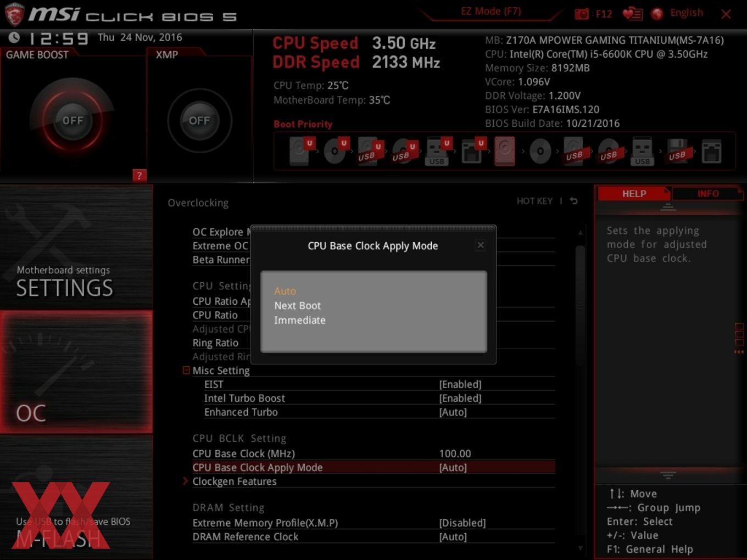The width and height of the screenshot is (747, 560).
Task: Select the plain CD/DVD boot icon without badge
Action: pos(540,151)
